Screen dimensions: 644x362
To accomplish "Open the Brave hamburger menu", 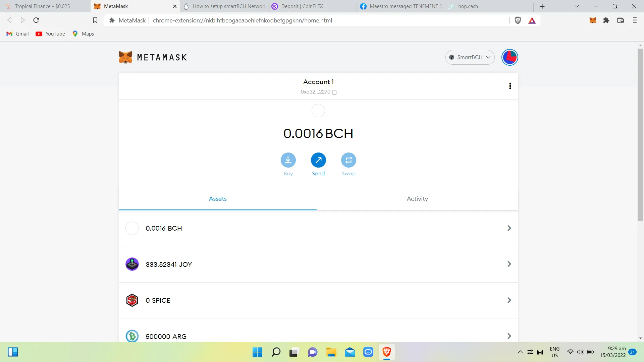I will point(635,20).
